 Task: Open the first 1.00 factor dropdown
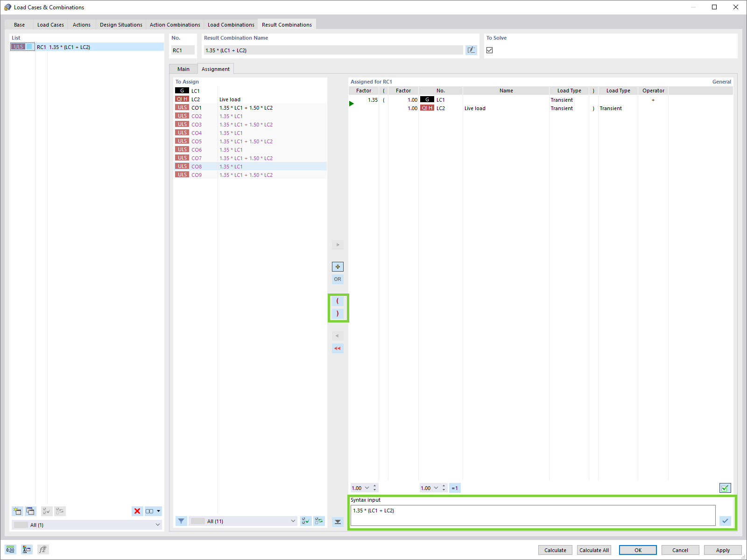coord(367,488)
